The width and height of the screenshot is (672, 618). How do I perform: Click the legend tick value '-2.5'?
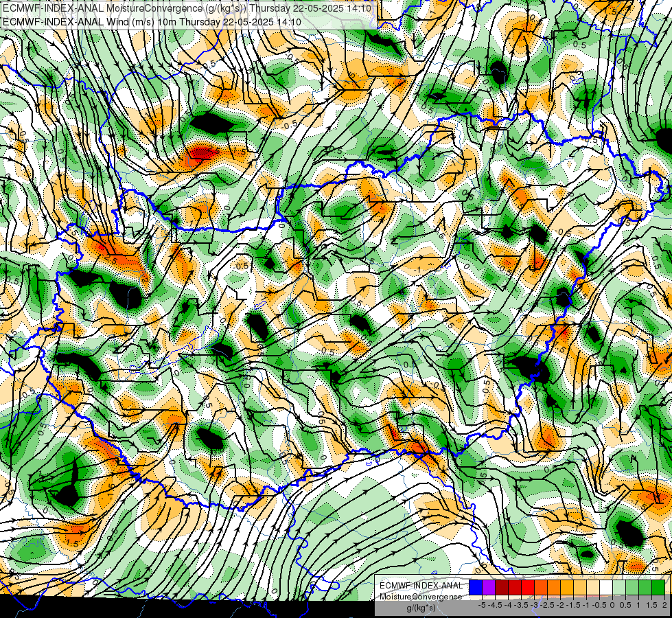pos(548,605)
